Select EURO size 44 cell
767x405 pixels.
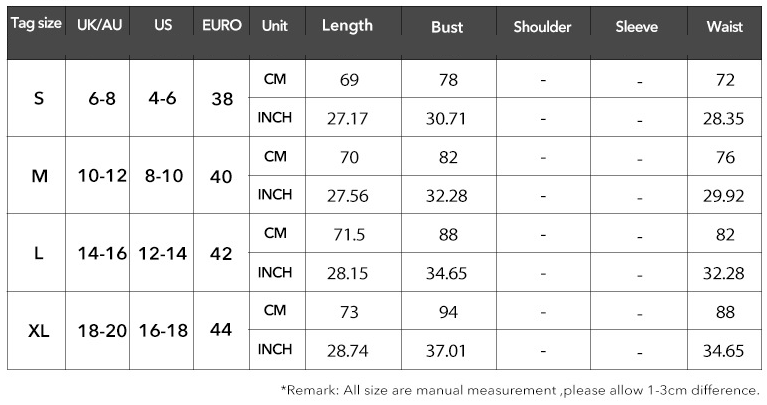point(222,330)
